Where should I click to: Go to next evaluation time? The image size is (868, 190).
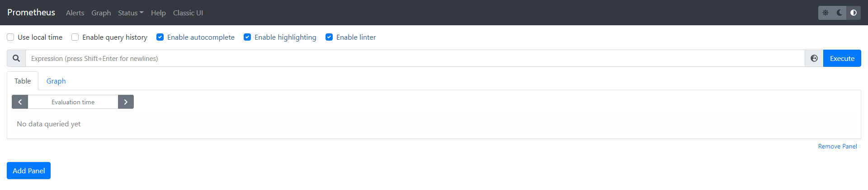point(126,102)
